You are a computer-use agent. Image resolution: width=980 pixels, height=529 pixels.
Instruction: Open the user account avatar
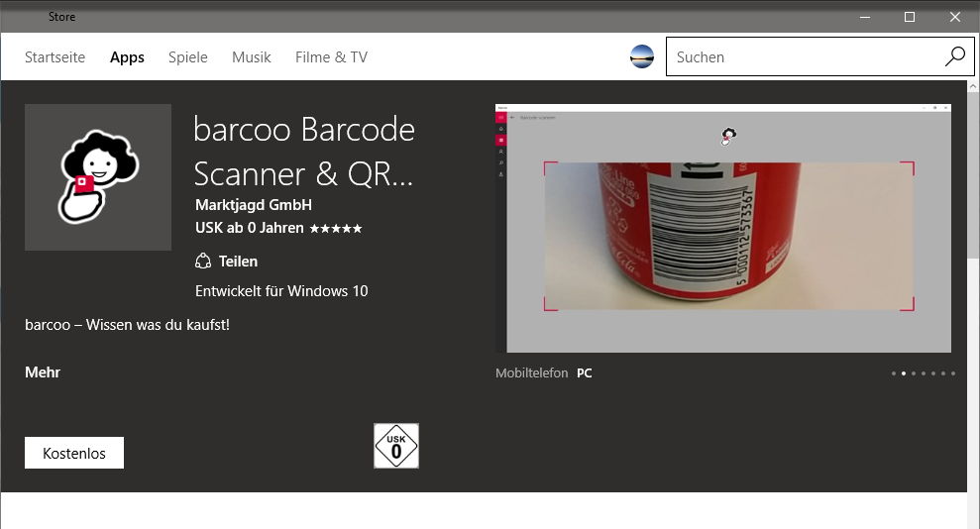coord(642,56)
